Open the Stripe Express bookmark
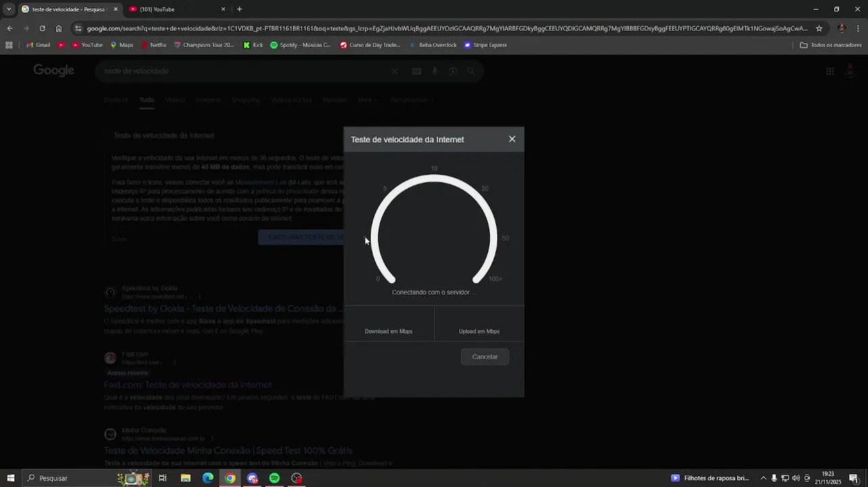868x487 pixels. [x=485, y=45]
